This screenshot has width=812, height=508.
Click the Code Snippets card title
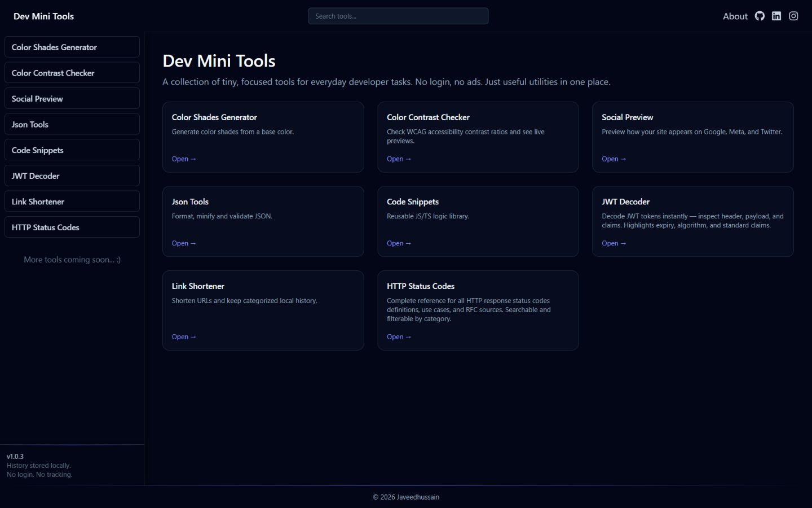413,202
